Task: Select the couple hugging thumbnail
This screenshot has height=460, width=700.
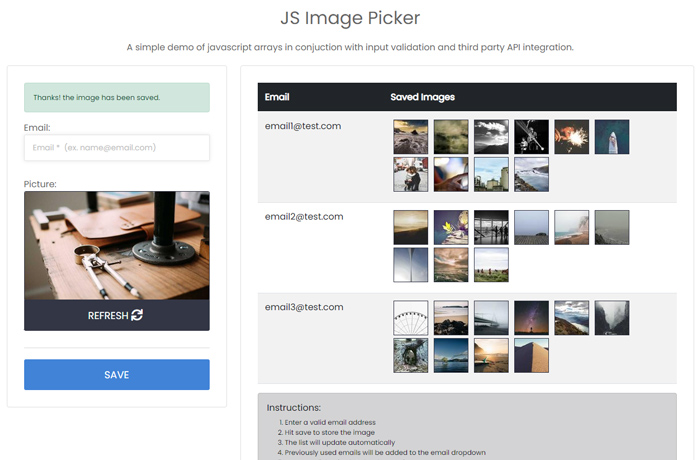Action: pyautogui.click(x=411, y=174)
